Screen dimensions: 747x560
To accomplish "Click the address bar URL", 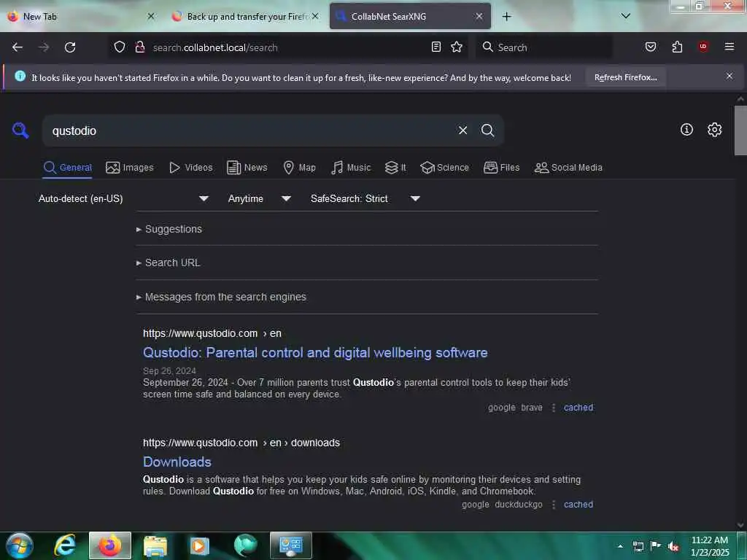I will (x=215, y=47).
